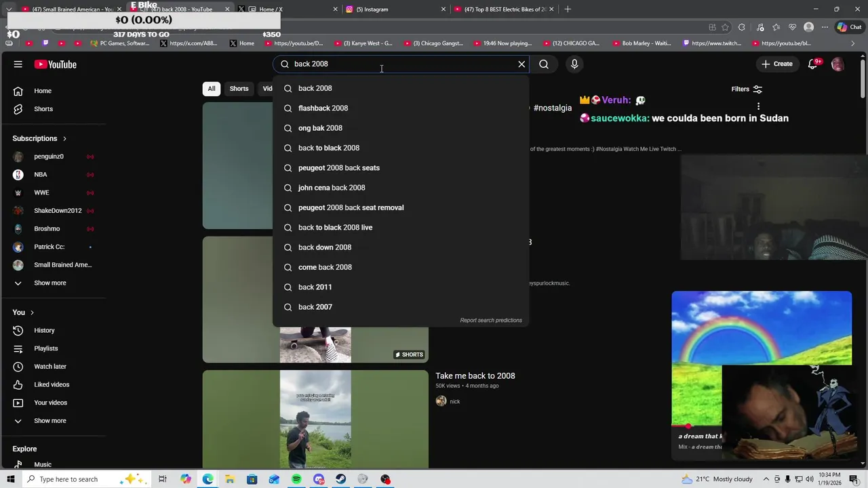
Task: Focus the search field containing back 2008
Action: tap(400, 64)
